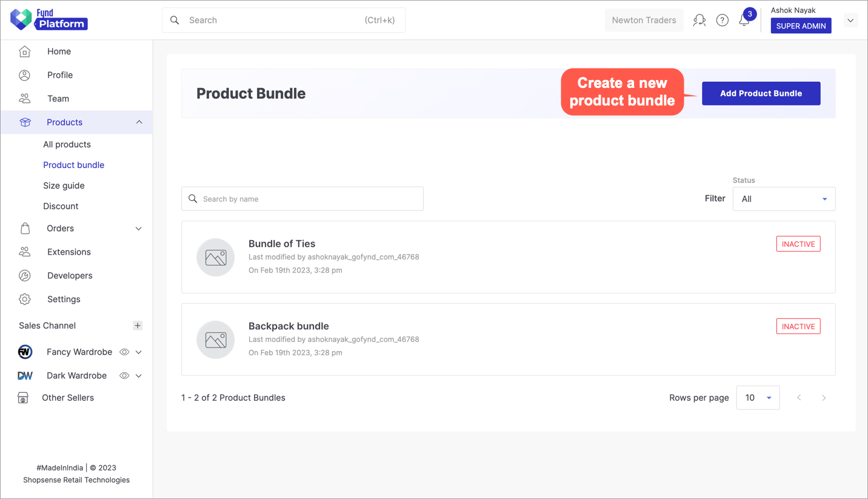Click the Fancy Wardrobe FW logo
This screenshot has width=868, height=499.
(x=25, y=352)
